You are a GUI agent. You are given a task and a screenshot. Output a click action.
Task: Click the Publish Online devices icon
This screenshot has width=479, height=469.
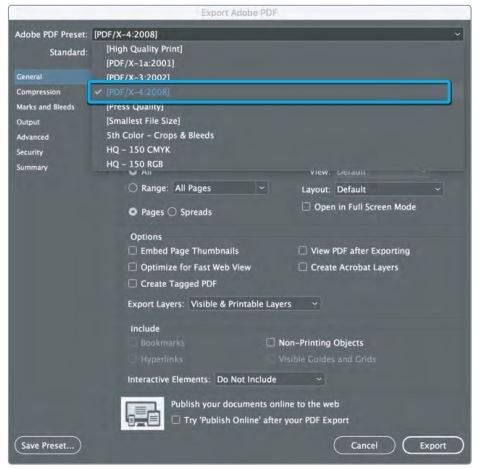(142, 413)
